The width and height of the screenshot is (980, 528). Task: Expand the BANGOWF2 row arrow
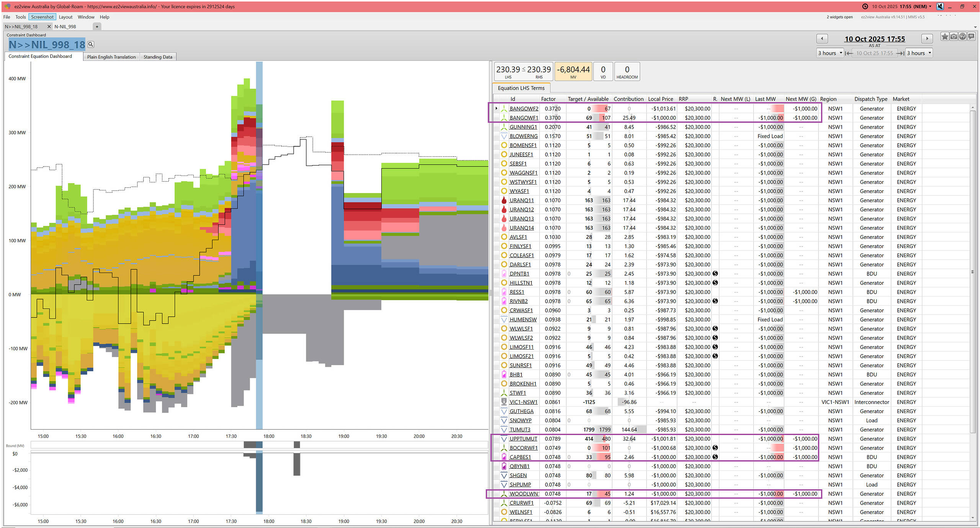[496, 109]
